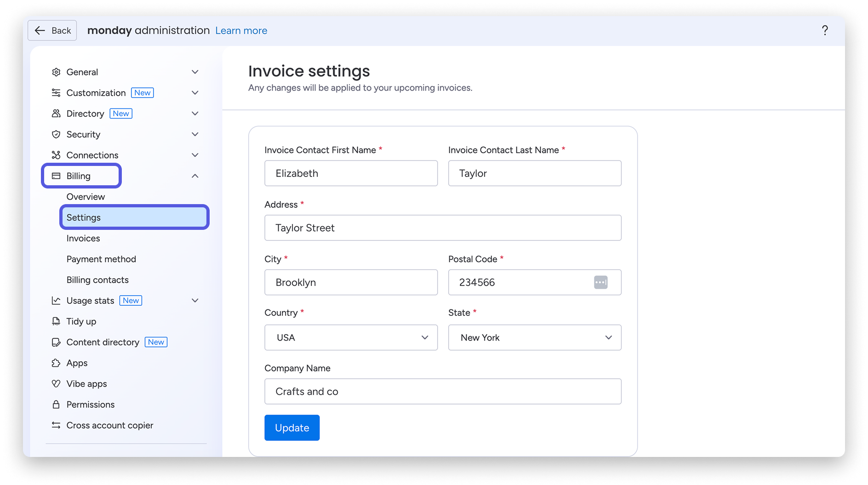Click the Vibe apps heart icon

[x=56, y=384]
